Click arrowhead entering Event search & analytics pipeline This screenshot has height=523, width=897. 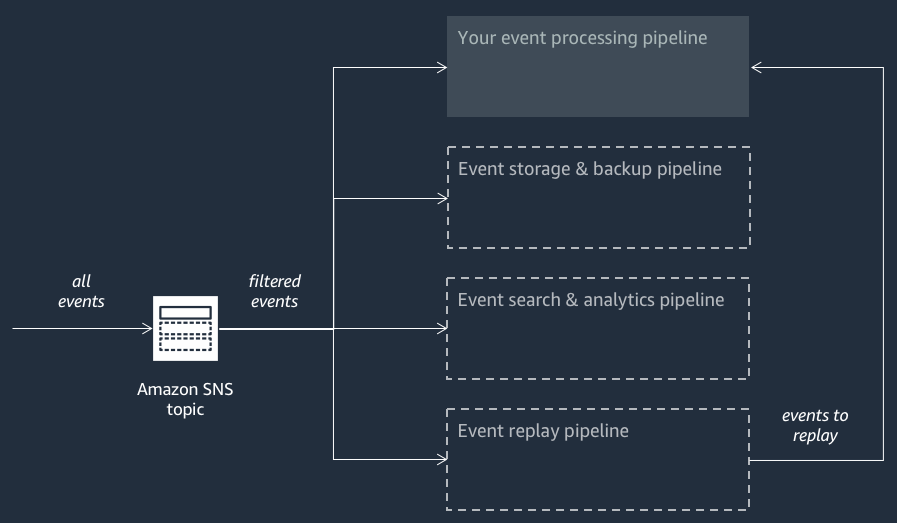441,329
